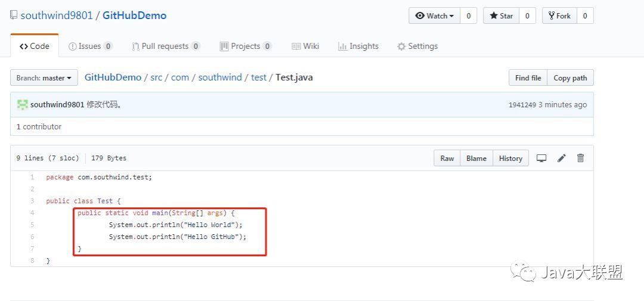Viewport: 644px width, 301px height.
Task: Go to com folder in breadcrumb
Action: (x=180, y=77)
